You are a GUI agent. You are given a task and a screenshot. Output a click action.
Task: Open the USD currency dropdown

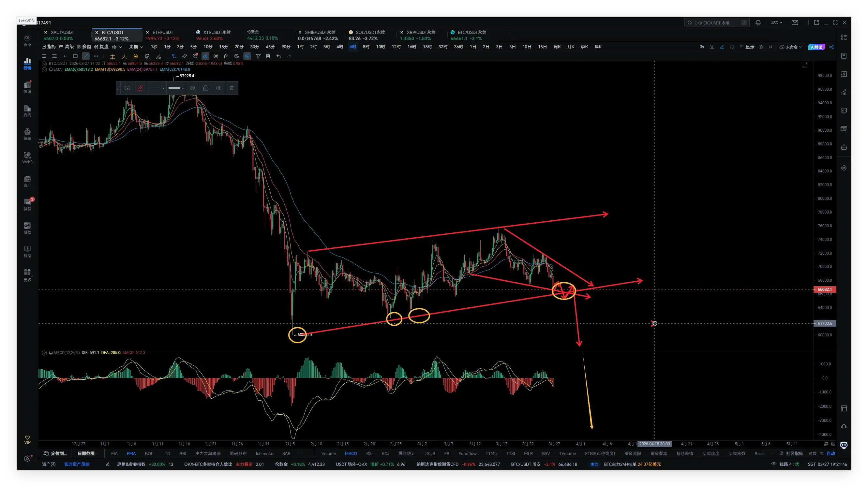point(776,22)
